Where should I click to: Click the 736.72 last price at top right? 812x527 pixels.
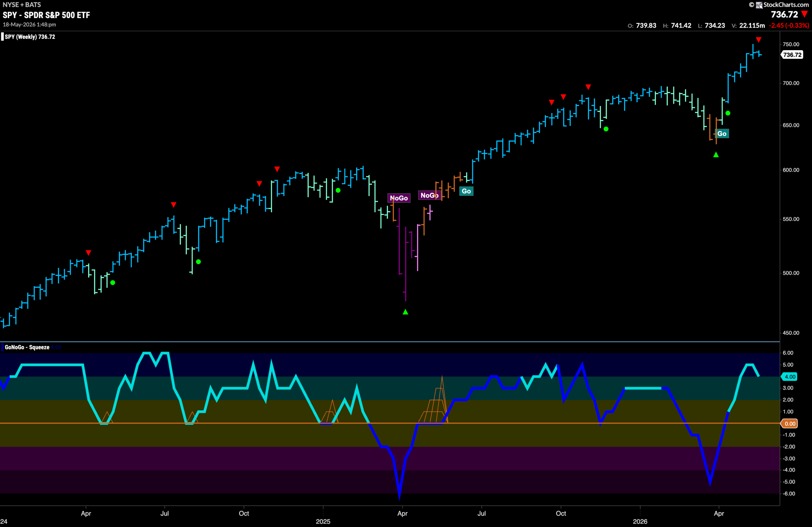click(784, 14)
